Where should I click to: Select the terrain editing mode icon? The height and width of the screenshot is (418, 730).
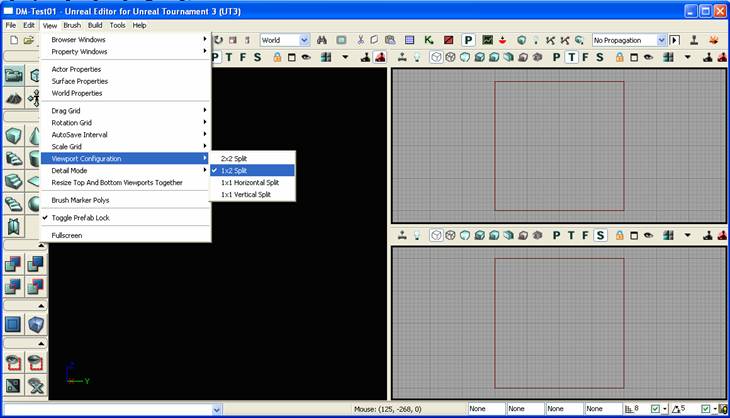click(x=14, y=98)
